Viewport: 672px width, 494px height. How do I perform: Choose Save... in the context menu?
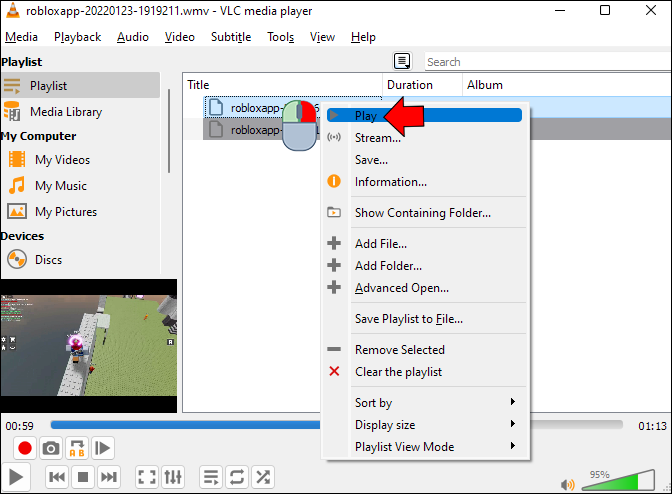[x=424, y=160]
